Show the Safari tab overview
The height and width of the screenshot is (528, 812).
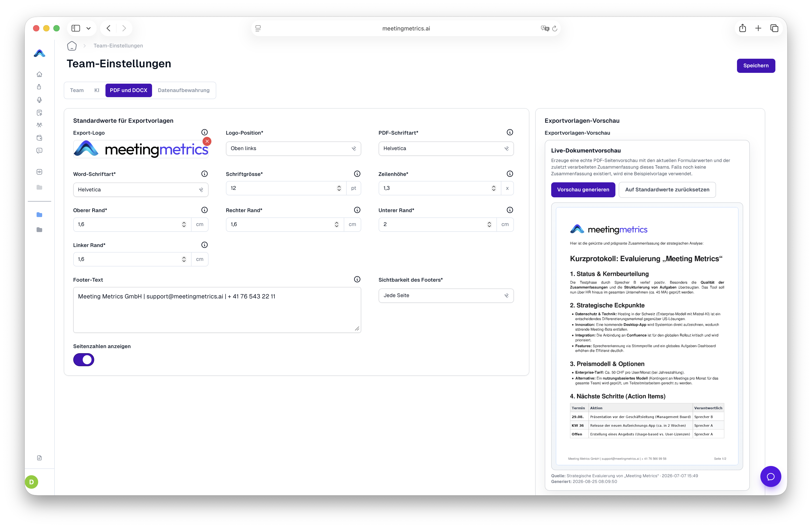coord(774,28)
